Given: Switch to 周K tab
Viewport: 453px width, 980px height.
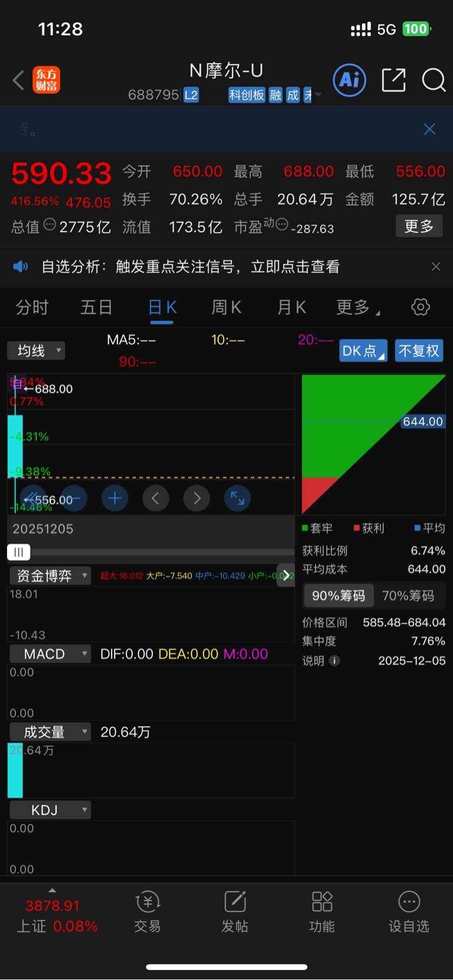Looking at the screenshot, I should point(226,307).
